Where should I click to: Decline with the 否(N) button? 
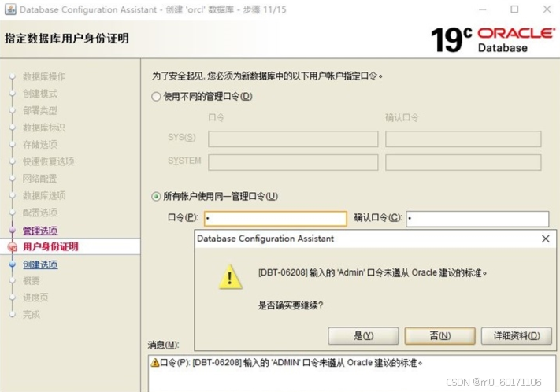pos(439,336)
